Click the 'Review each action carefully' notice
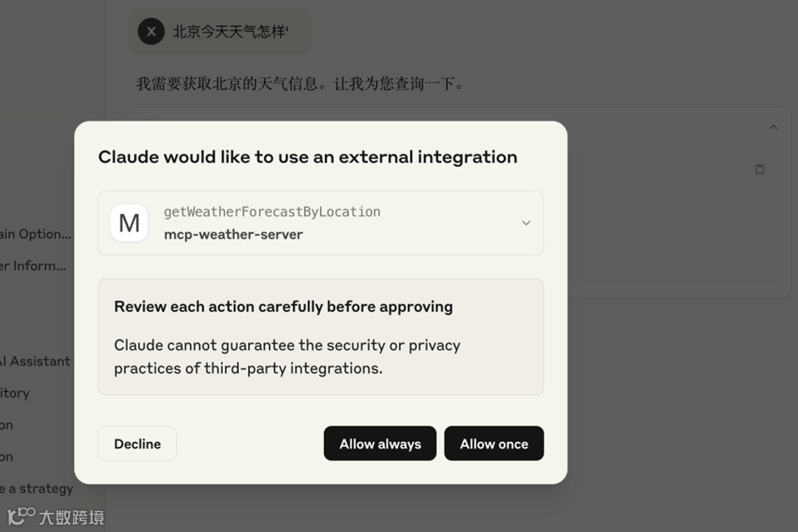 (x=283, y=306)
